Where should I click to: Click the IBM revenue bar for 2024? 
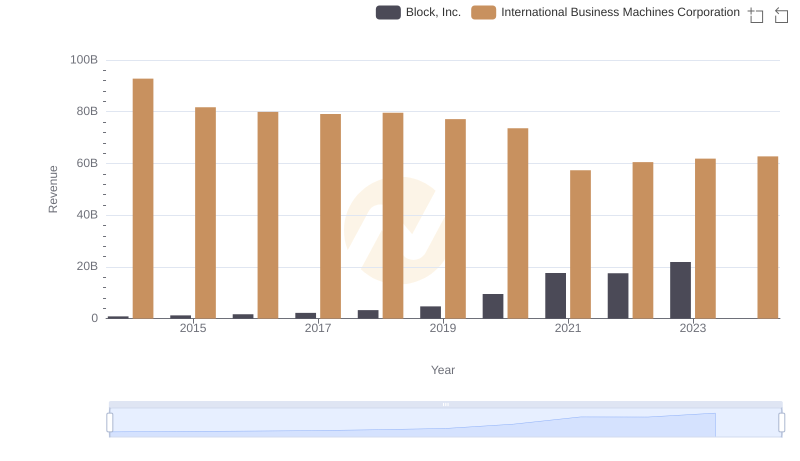point(768,237)
